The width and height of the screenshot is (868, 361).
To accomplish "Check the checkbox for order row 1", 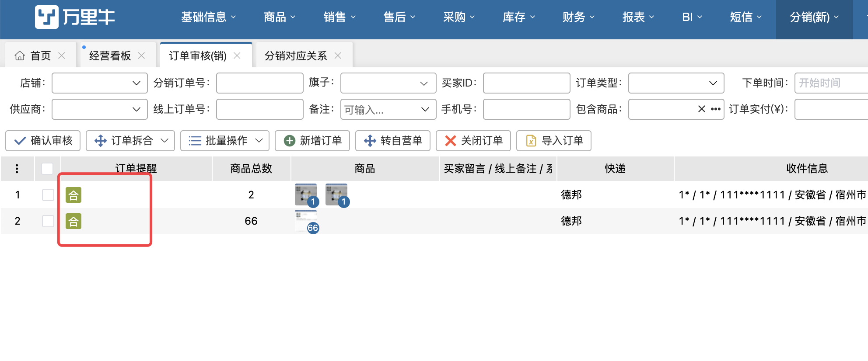I will (x=48, y=195).
